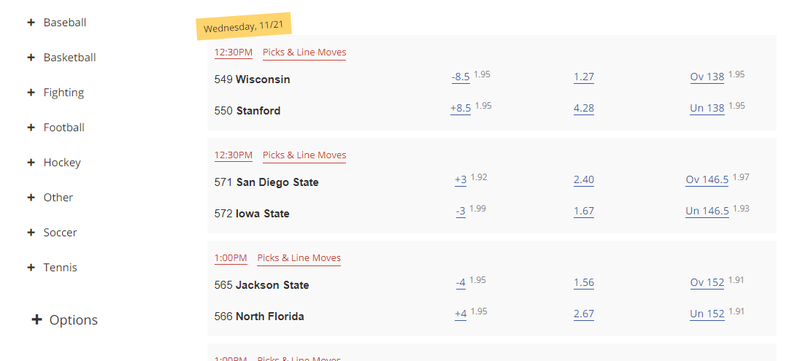Click the plus icon next to Other
Image resolution: width=800 pixels, height=361 pixels.
(x=31, y=197)
